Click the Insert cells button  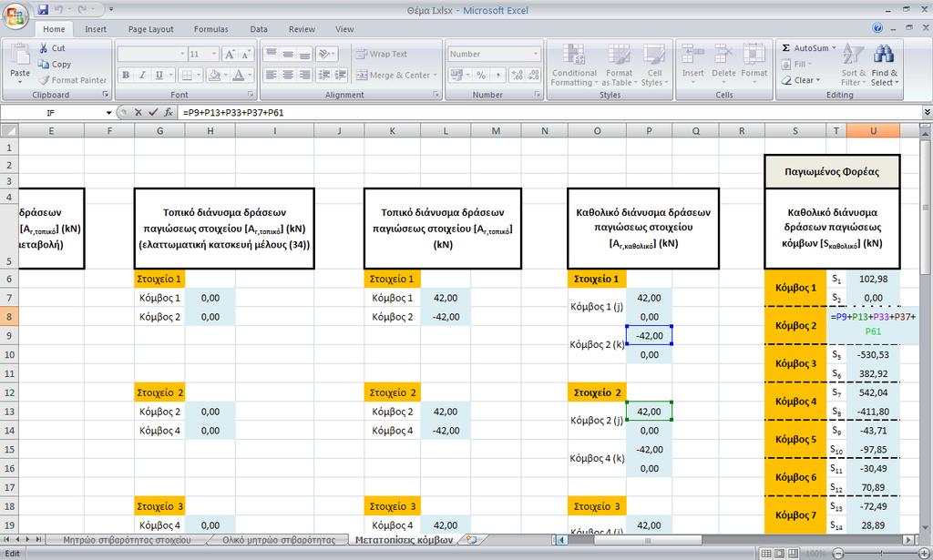tap(692, 65)
